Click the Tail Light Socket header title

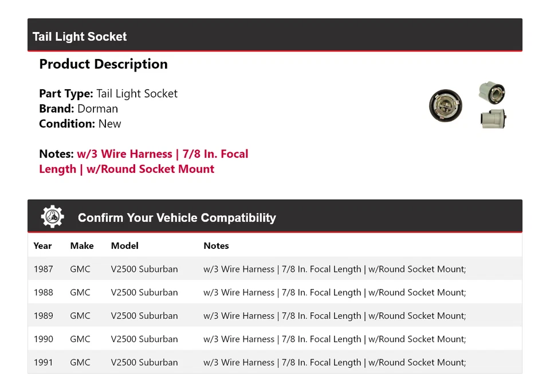(x=80, y=37)
